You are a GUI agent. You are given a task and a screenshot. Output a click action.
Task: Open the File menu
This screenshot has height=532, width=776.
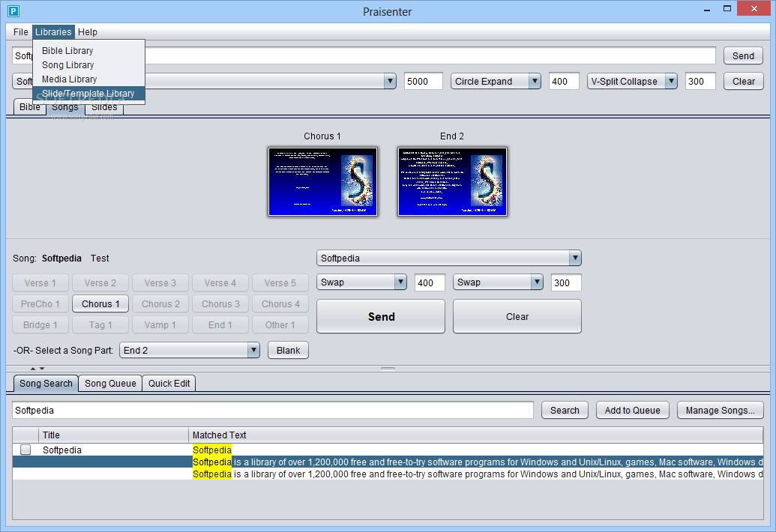click(x=21, y=32)
